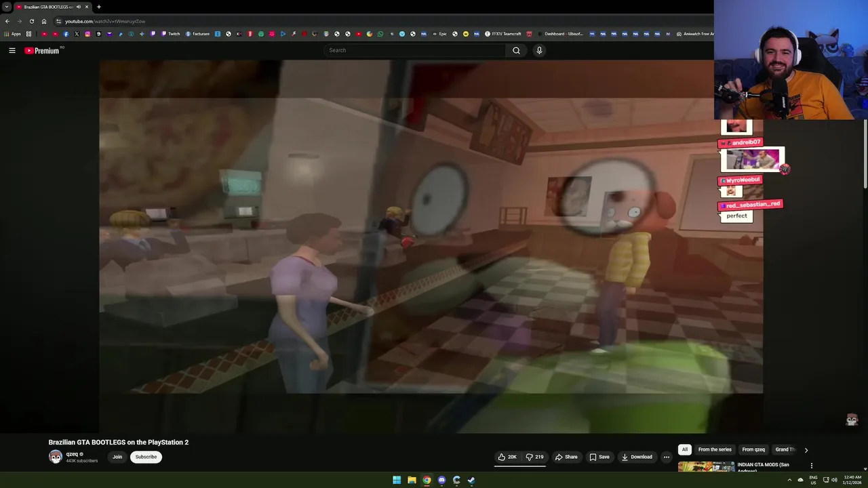Go back with the browser back arrow

click(x=7, y=21)
